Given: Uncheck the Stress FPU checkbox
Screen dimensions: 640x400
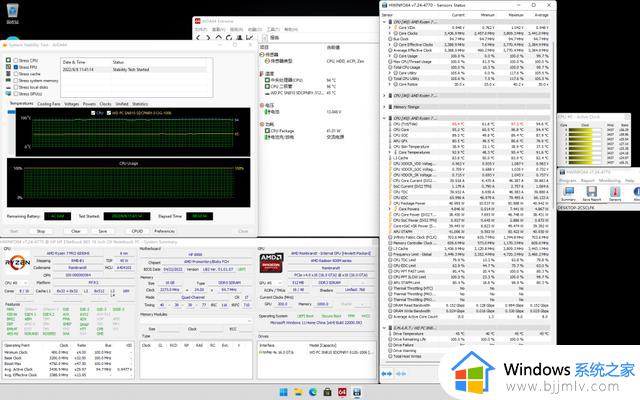Looking at the screenshot, I should point(16,67).
